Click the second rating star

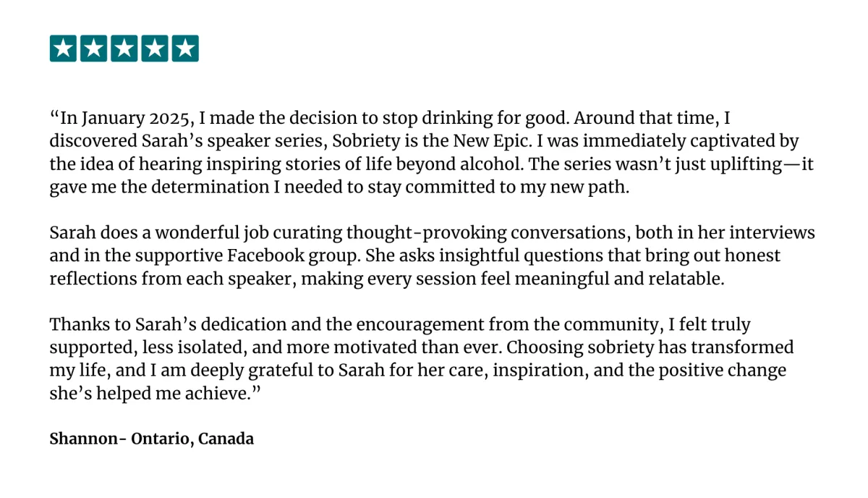pyautogui.click(x=94, y=48)
